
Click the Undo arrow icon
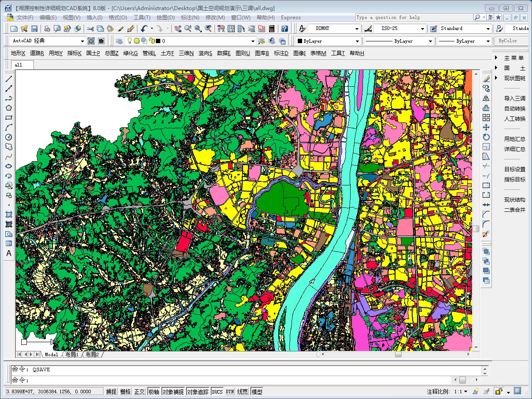point(144,29)
